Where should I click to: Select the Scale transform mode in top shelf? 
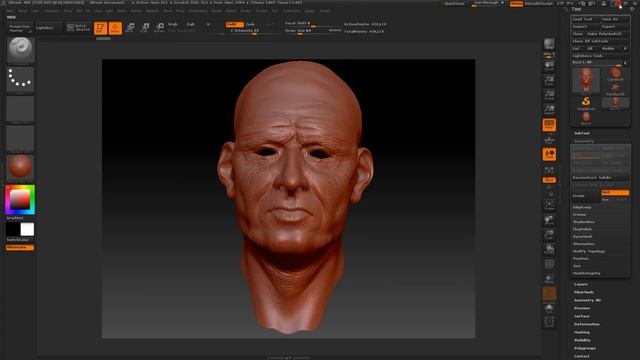pyautogui.click(x=145, y=28)
